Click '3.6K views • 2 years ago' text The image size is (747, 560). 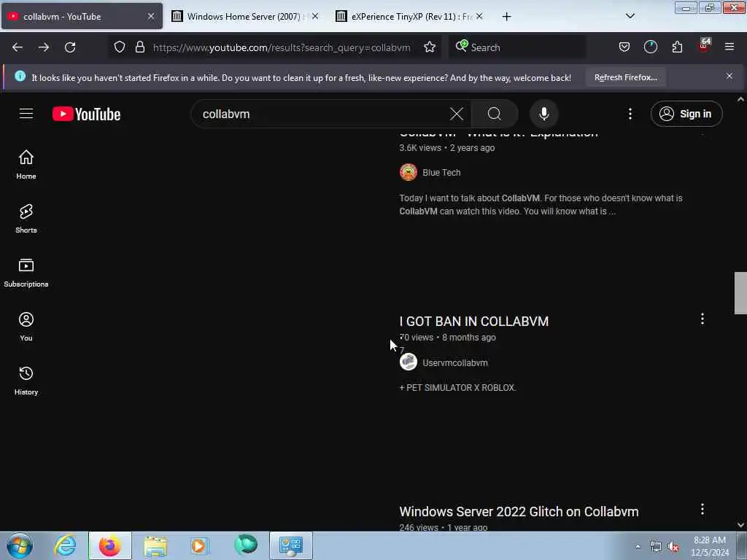[x=447, y=147]
